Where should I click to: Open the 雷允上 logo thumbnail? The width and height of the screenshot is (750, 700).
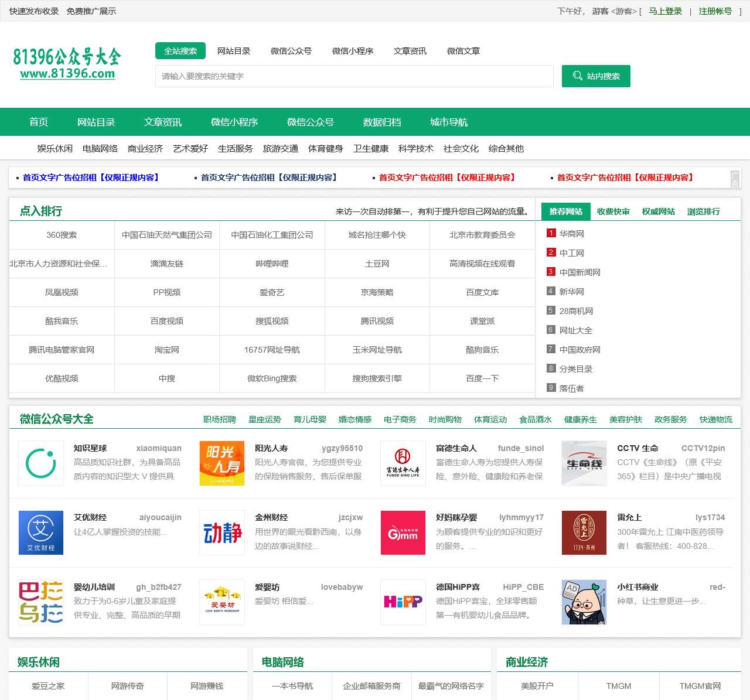coord(584,532)
